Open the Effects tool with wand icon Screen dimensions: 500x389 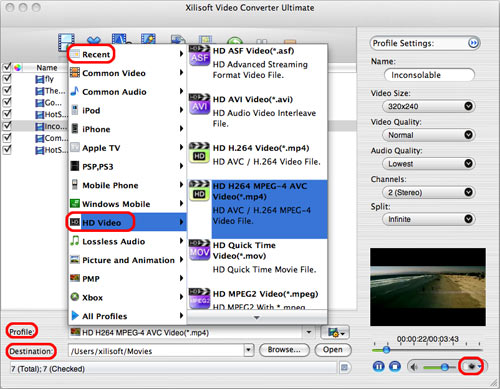point(148,39)
